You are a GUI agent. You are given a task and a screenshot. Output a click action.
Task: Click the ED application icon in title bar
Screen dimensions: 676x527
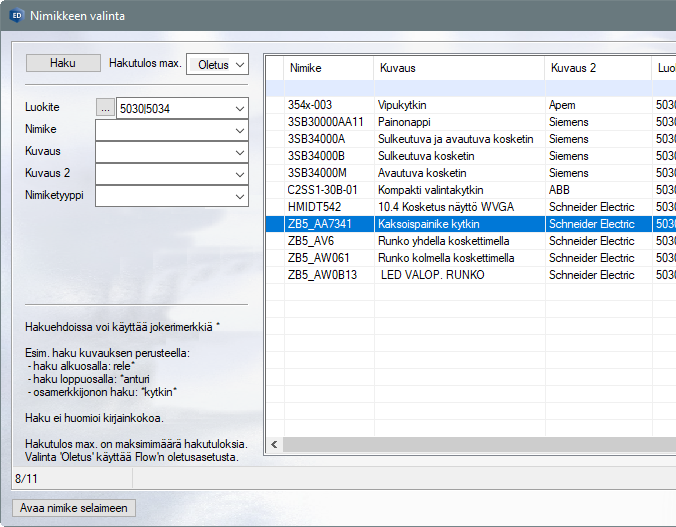click(16, 16)
